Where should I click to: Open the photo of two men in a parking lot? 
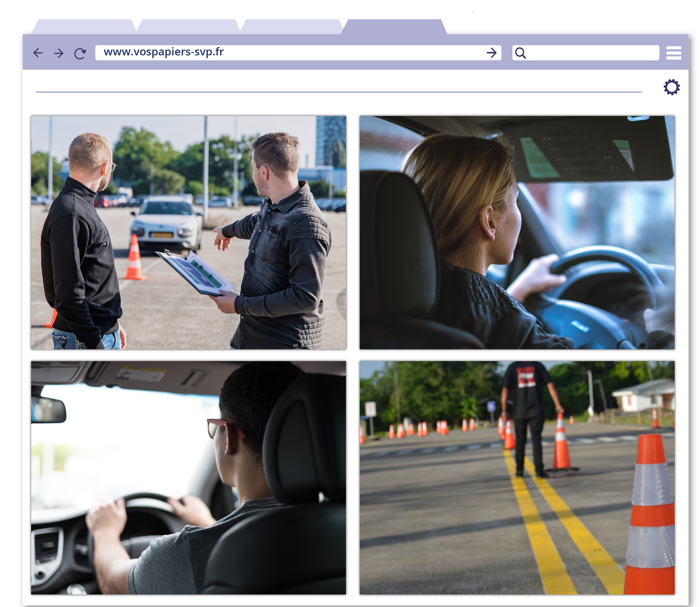189,233
